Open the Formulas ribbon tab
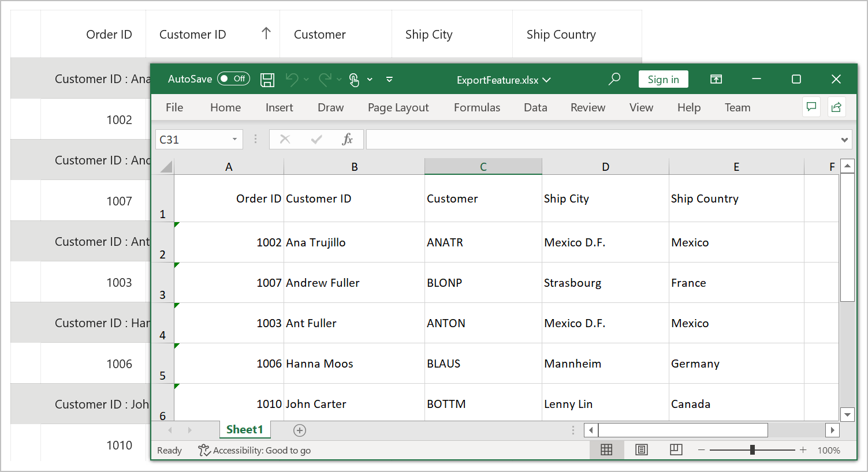The height and width of the screenshot is (472, 868). tap(476, 107)
